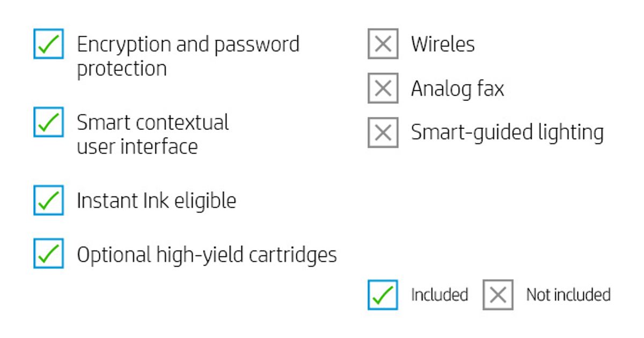The image size is (644, 338).
Task: Click the gray X Not included legend icon
Action: click(x=497, y=295)
